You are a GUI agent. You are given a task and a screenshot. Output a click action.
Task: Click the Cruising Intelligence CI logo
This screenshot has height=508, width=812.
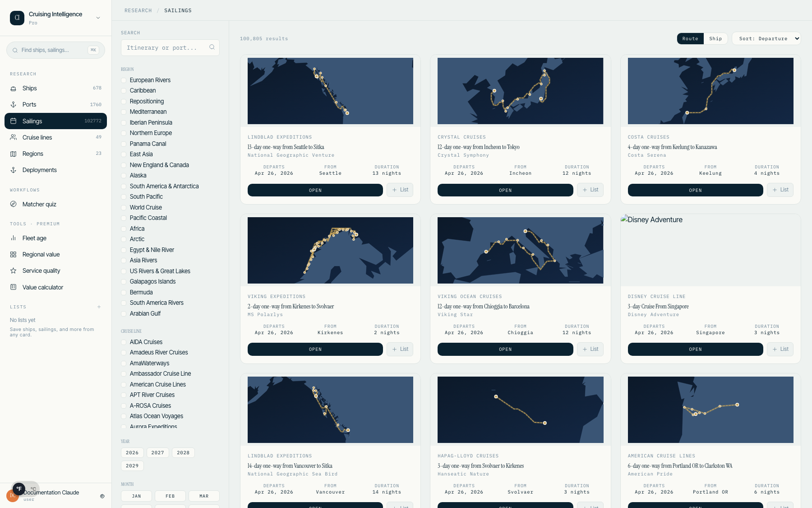tap(17, 18)
